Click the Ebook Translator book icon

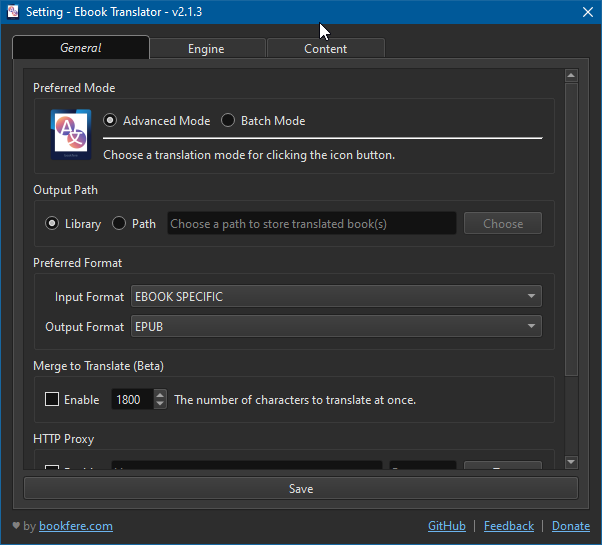coord(71,134)
